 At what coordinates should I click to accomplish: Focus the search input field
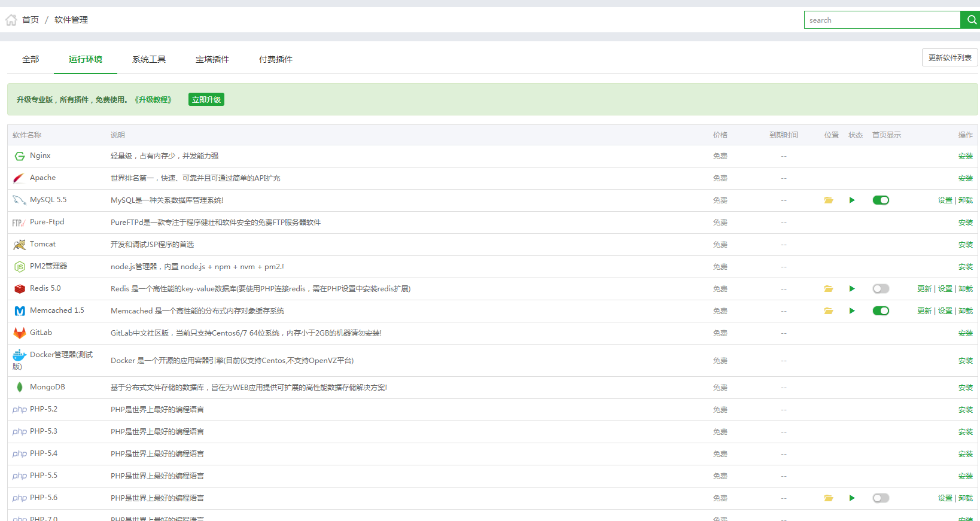click(882, 20)
